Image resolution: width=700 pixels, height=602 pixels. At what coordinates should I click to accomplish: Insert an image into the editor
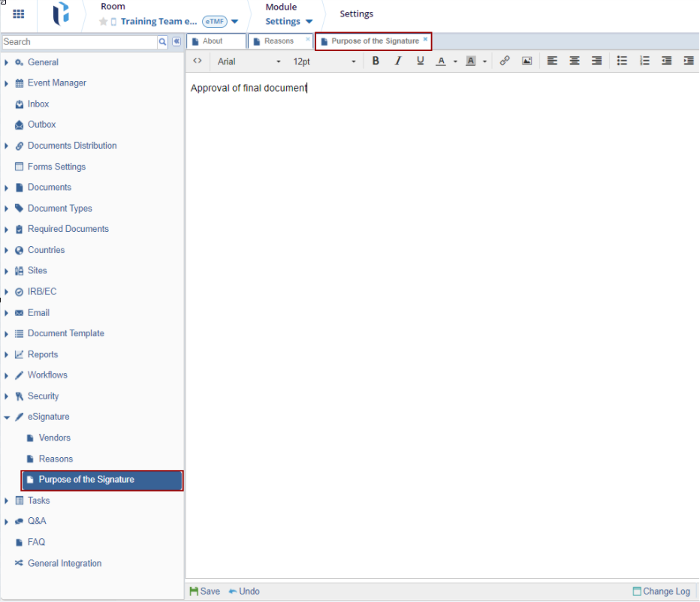pos(527,62)
